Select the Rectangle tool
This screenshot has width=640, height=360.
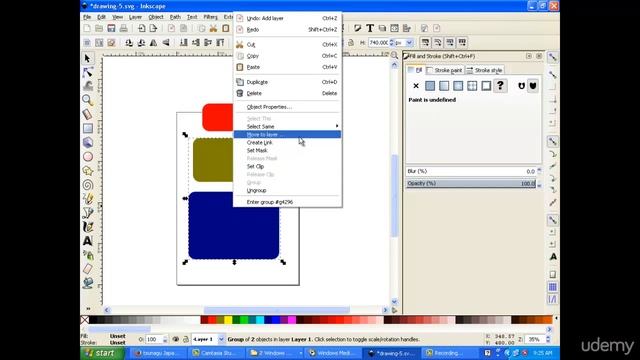tap(87, 128)
